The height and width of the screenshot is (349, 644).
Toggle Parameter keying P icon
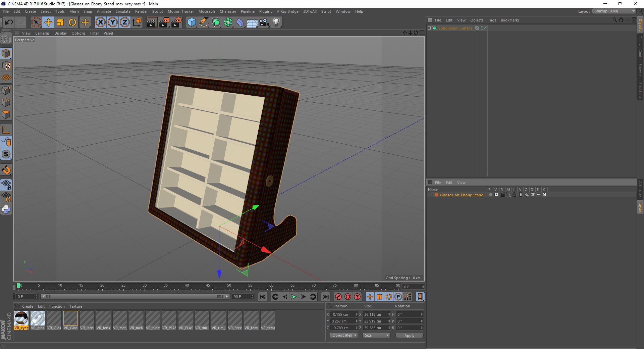[x=398, y=297]
